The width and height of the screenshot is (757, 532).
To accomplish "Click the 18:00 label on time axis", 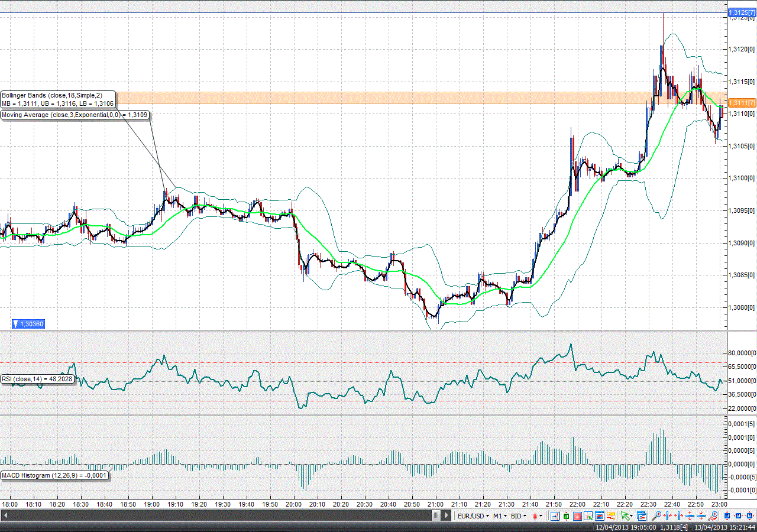I will click(x=10, y=504).
